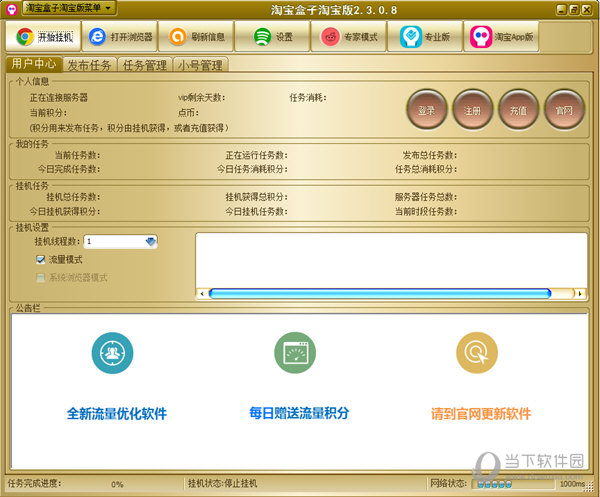Click the round 注册 register button
Screen dimensions: 600x497
(x=473, y=110)
